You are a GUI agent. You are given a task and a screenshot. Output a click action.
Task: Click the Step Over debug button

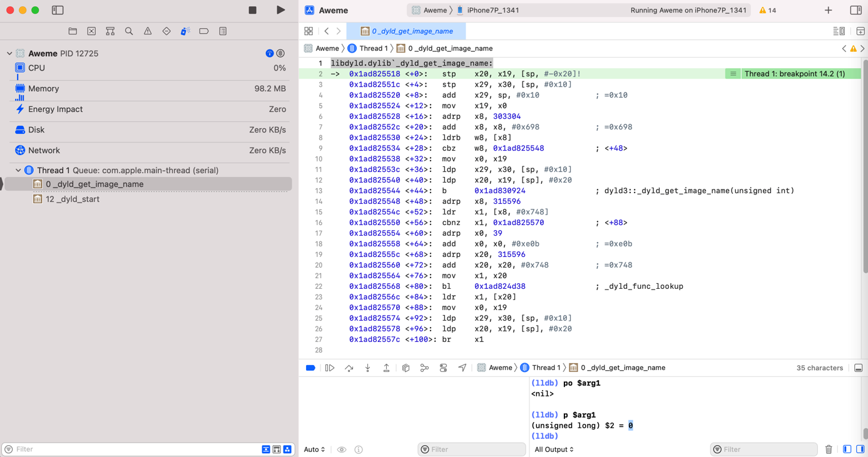pyautogui.click(x=349, y=368)
